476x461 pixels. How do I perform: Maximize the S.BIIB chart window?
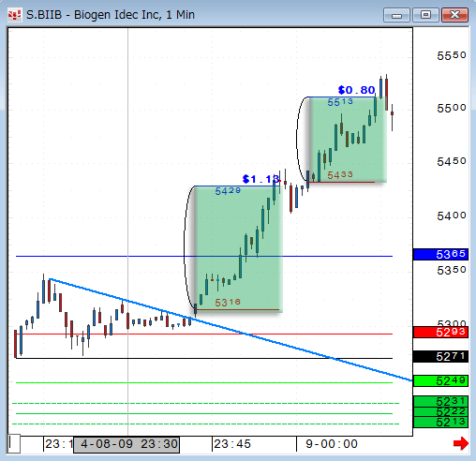[425, 15]
